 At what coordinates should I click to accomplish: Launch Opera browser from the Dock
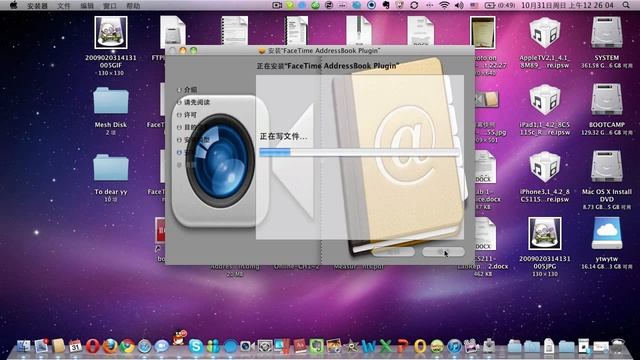tap(93, 346)
